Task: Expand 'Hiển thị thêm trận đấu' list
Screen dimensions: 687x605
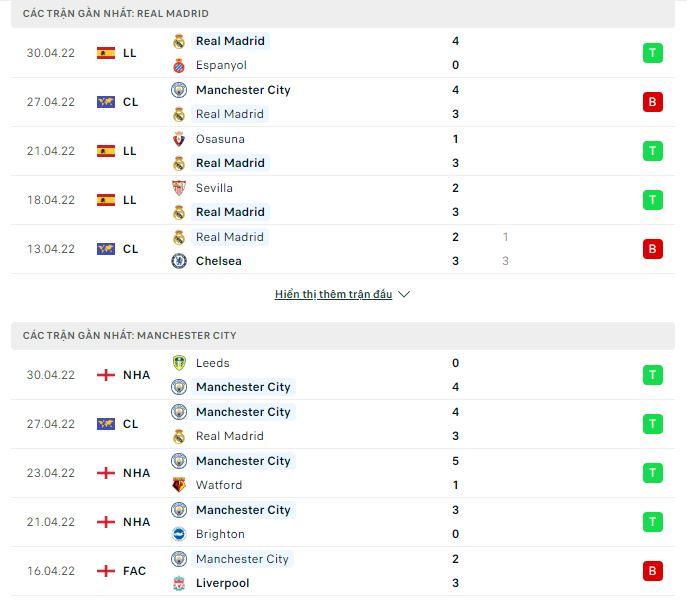Action: [x=333, y=295]
